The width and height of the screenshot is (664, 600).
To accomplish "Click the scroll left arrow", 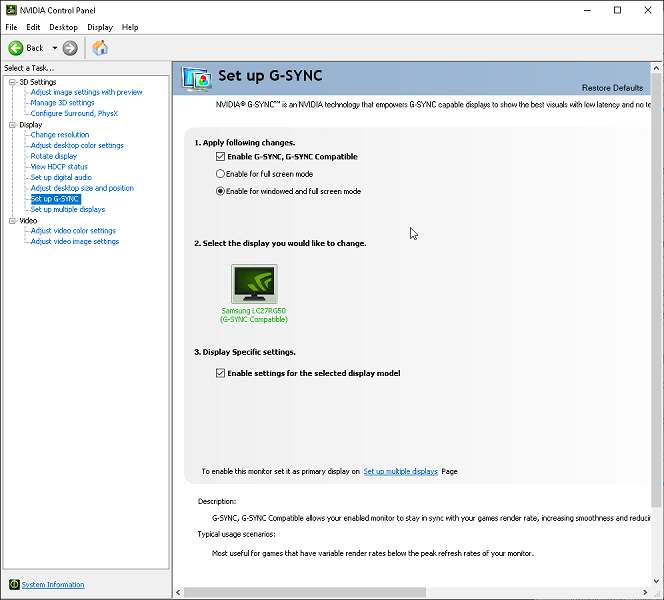I will tap(178, 592).
